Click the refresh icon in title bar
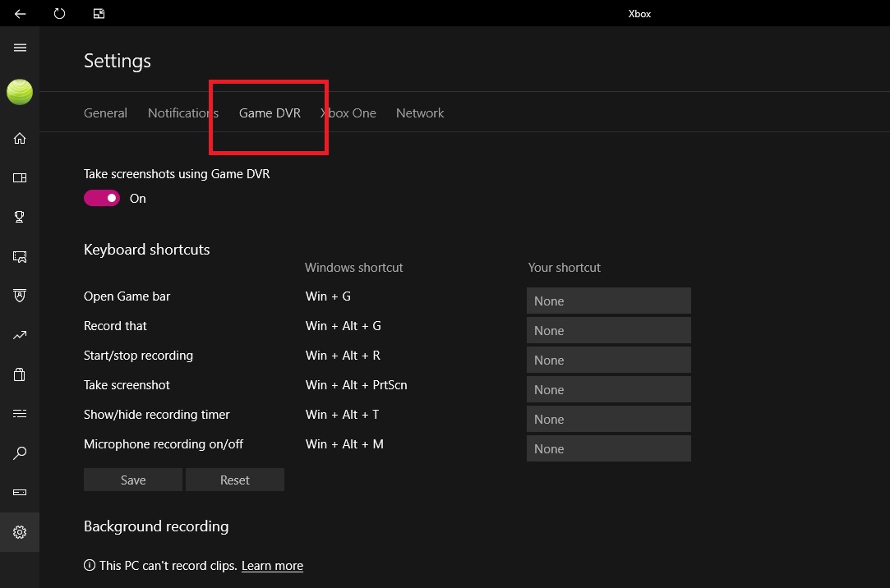 tap(59, 14)
